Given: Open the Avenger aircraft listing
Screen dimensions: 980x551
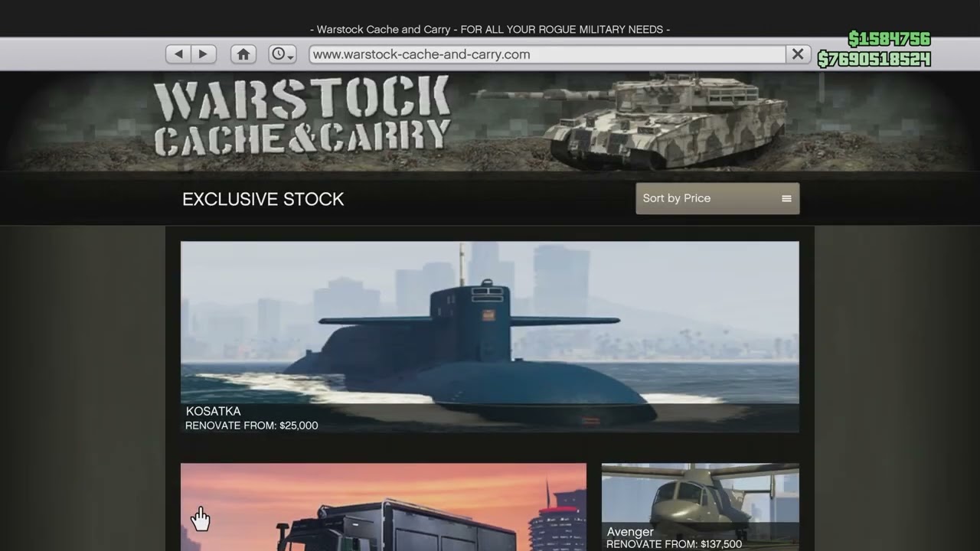Looking at the screenshot, I should 701,507.
